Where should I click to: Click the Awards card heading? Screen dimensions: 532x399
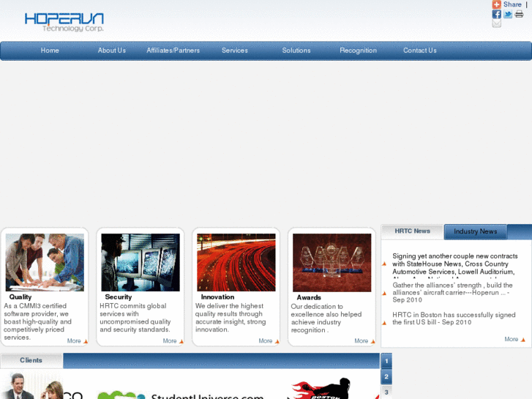click(309, 297)
